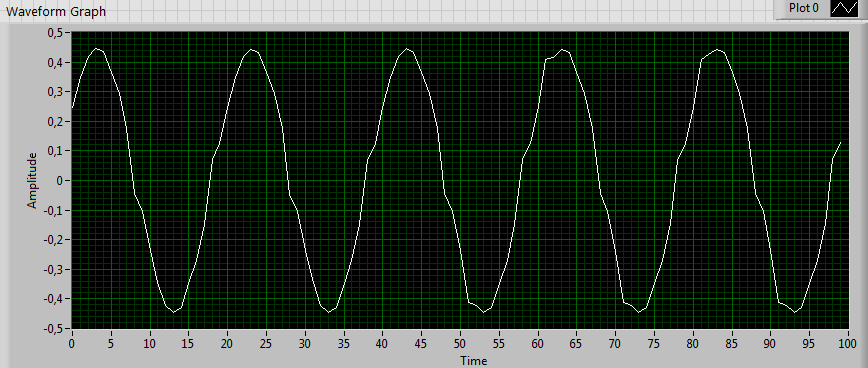Click the 50 tick on the Time scale

pos(460,344)
